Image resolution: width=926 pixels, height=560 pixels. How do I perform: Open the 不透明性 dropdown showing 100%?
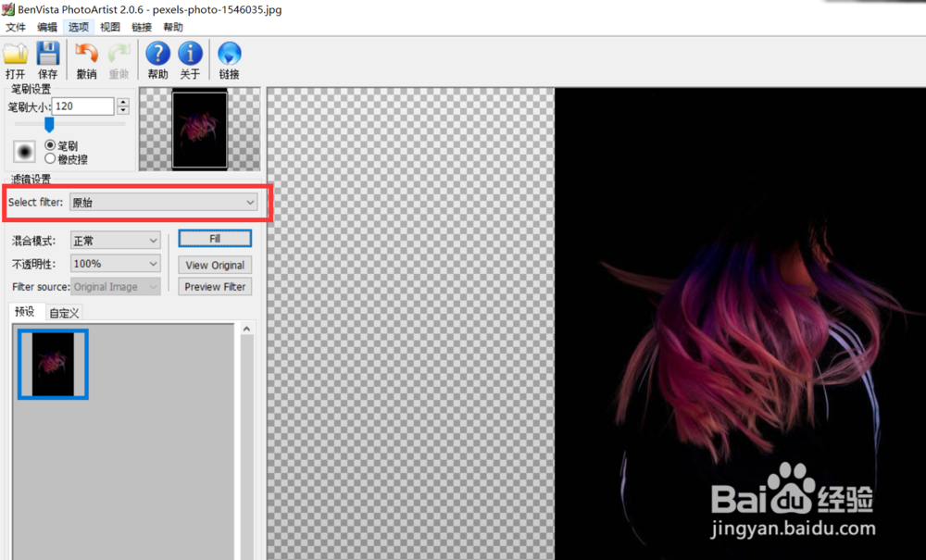(115, 263)
